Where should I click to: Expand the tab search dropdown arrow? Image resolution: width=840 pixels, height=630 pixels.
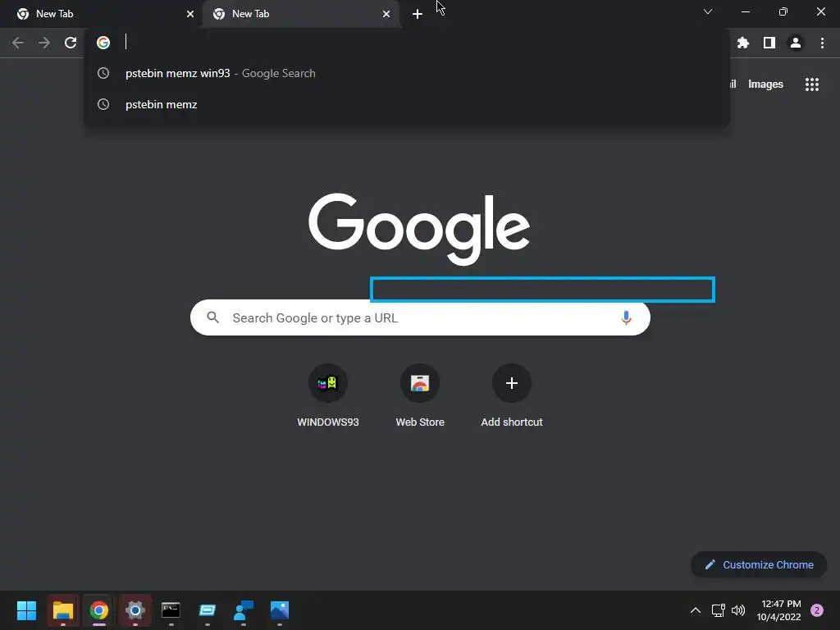[x=708, y=11]
